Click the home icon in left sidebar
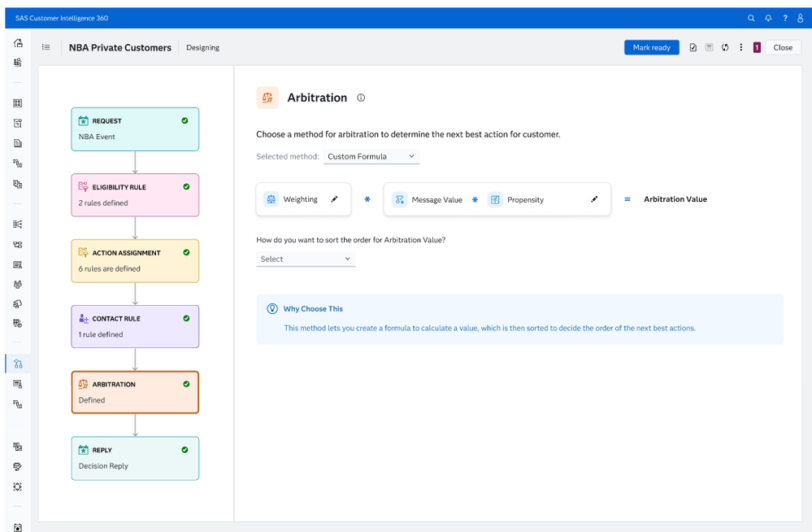This screenshot has height=532, width=812. [18, 42]
